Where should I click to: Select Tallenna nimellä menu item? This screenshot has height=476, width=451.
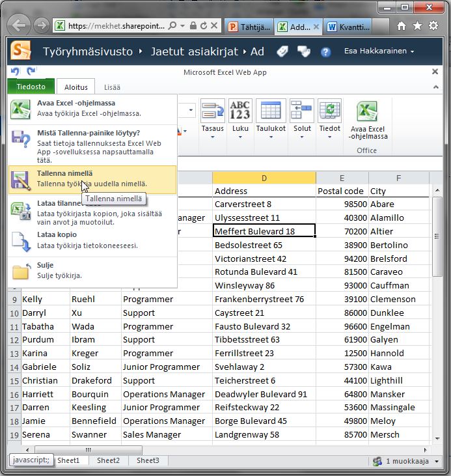[92, 180]
